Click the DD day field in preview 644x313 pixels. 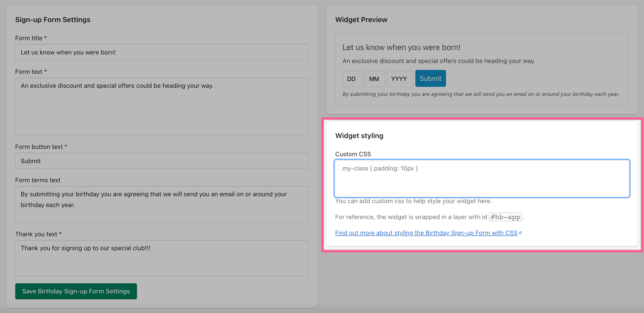[352, 79]
